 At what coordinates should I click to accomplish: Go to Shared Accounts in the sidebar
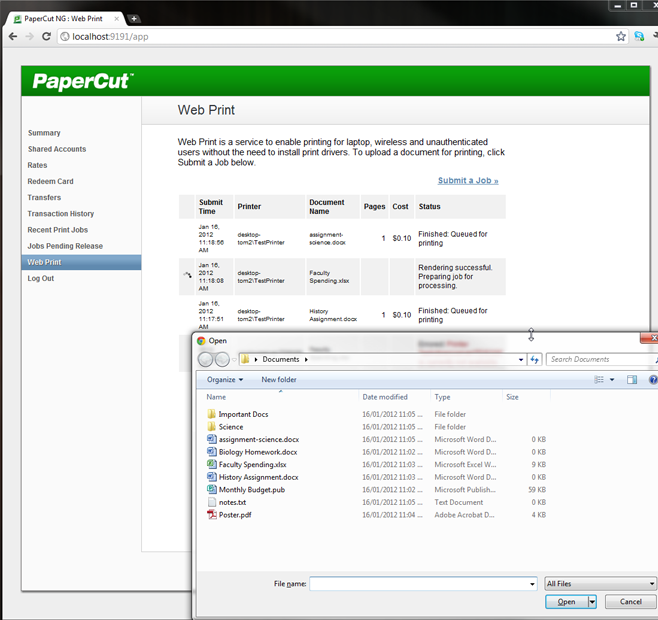(57, 149)
